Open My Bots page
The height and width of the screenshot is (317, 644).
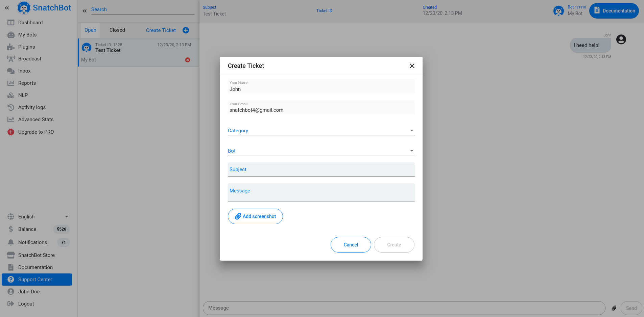click(27, 35)
